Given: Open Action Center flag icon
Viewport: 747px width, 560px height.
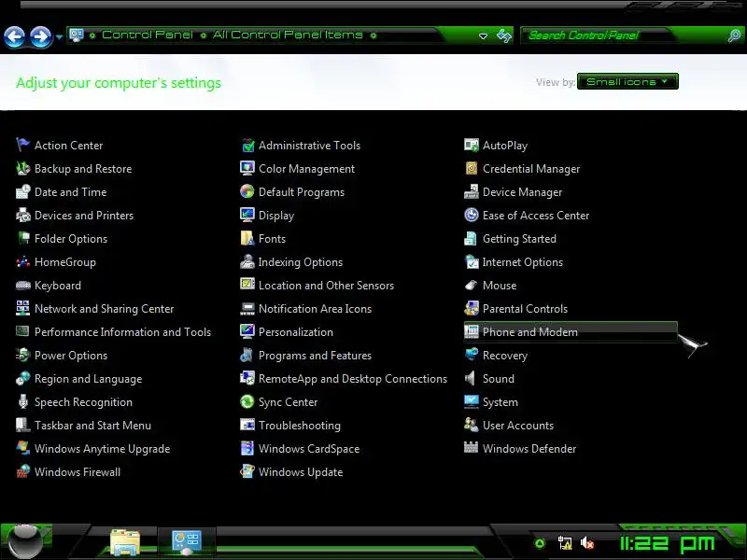Looking at the screenshot, I should 22,145.
